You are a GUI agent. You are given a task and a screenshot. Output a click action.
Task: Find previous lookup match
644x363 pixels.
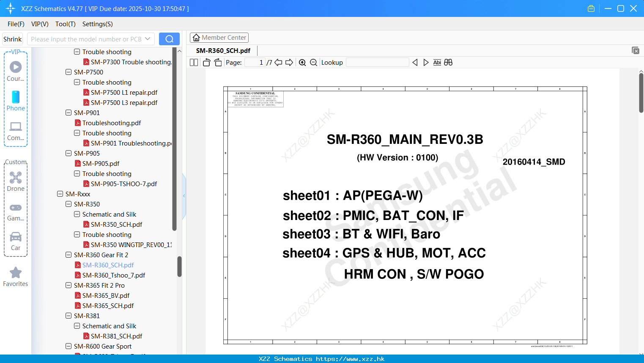coord(415,63)
